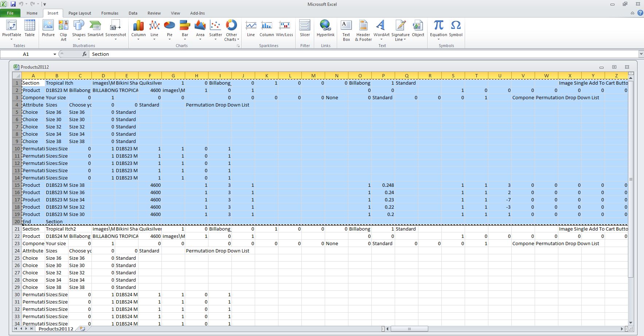Open the File menu
This screenshot has height=336, width=644.
pos(10,13)
